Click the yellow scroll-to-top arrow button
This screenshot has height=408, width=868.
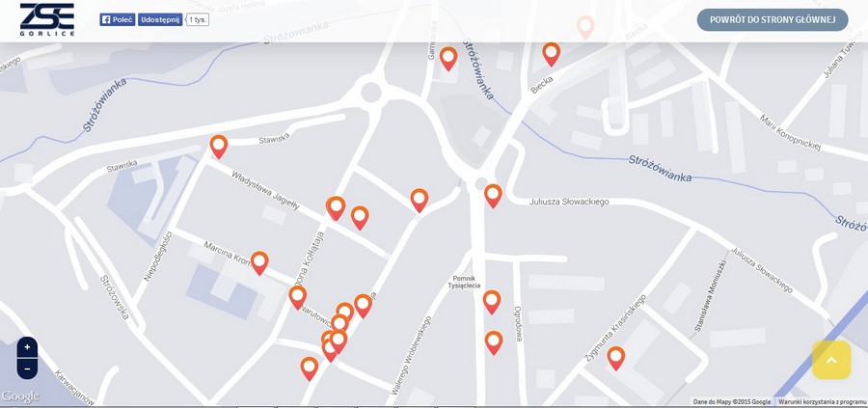[831, 360]
